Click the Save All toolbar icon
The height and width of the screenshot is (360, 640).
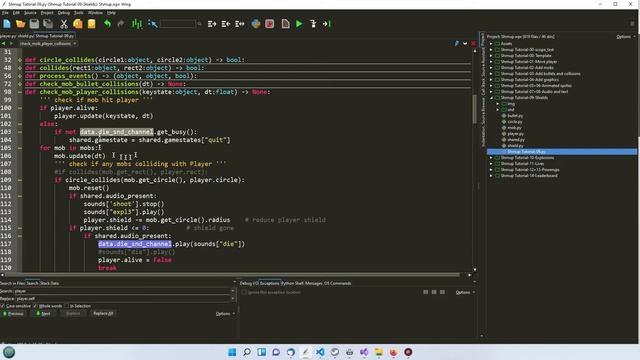pyautogui.click(x=48, y=24)
